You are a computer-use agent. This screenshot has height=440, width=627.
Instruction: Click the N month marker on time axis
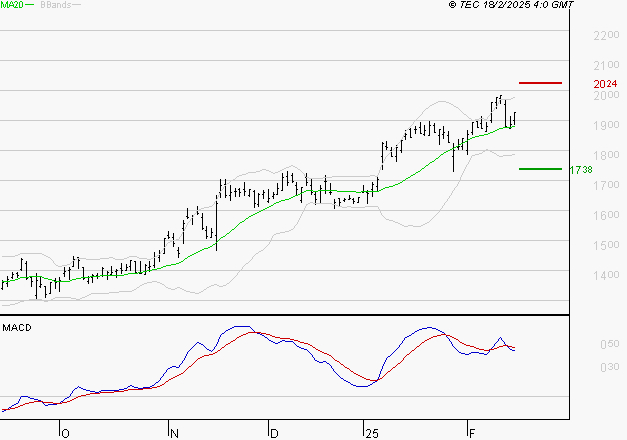pyautogui.click(x=174, y=433)
